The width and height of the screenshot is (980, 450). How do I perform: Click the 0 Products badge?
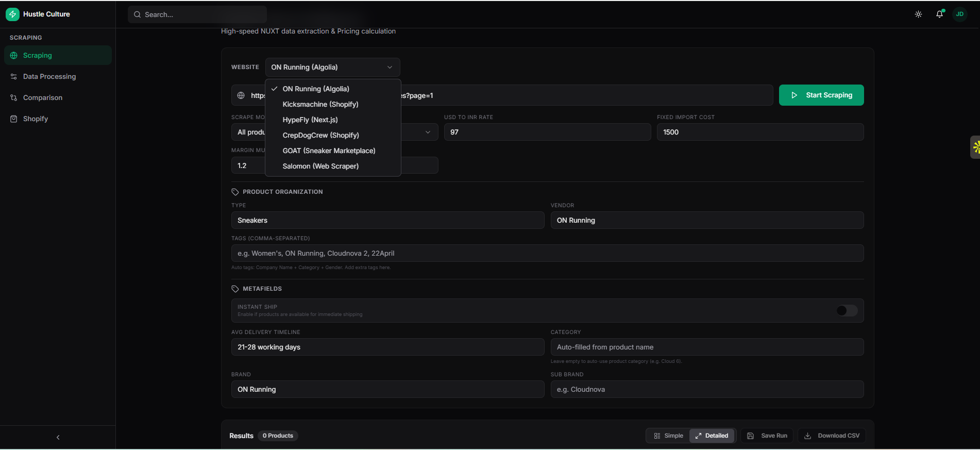pyautogui.click(x=278, y=436)
